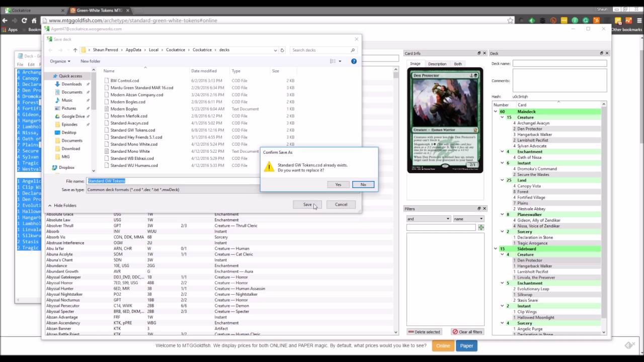644x362 pixels.
Task: Float the Deck panel
Action: 601,53
